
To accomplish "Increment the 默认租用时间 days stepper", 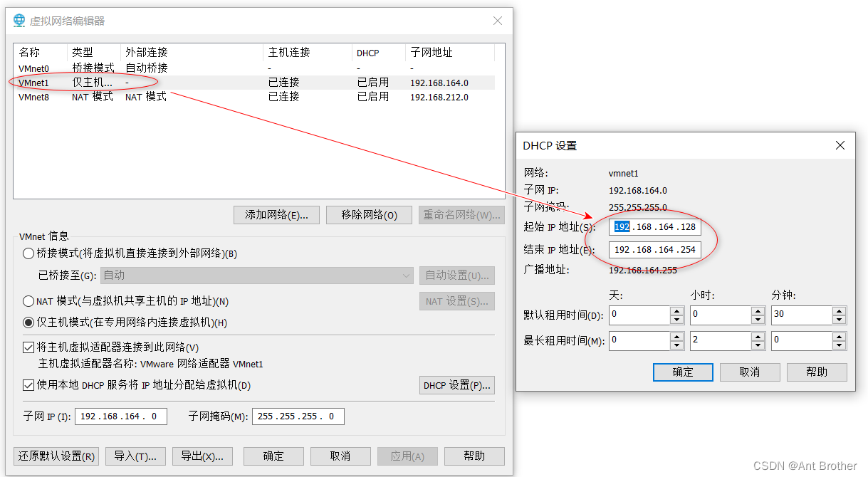I will click(x=676, y=310).
